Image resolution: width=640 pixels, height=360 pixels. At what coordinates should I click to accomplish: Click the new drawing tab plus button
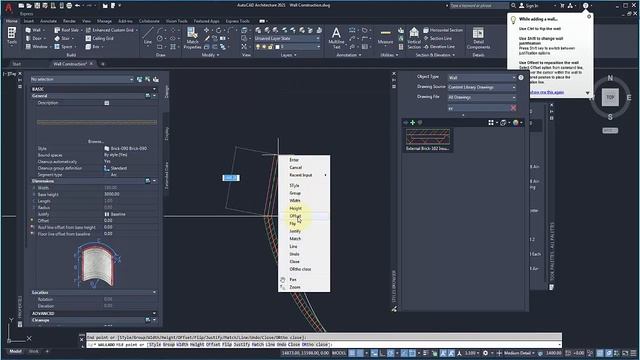coord(102,64)
